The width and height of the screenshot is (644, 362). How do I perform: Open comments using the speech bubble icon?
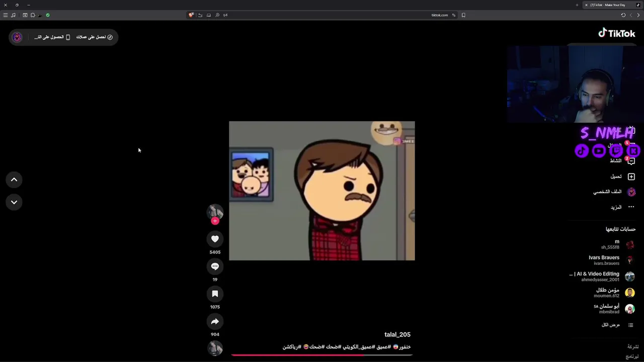215,266
